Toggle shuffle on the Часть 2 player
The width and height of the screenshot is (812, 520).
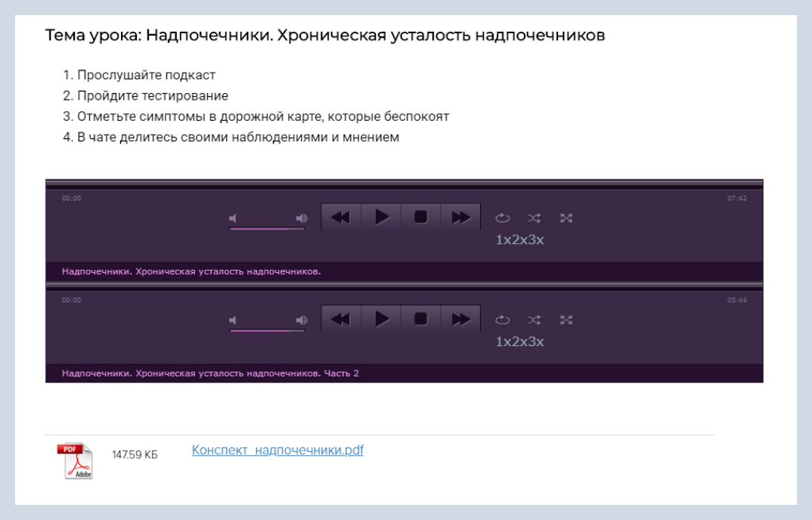[535, 320]
